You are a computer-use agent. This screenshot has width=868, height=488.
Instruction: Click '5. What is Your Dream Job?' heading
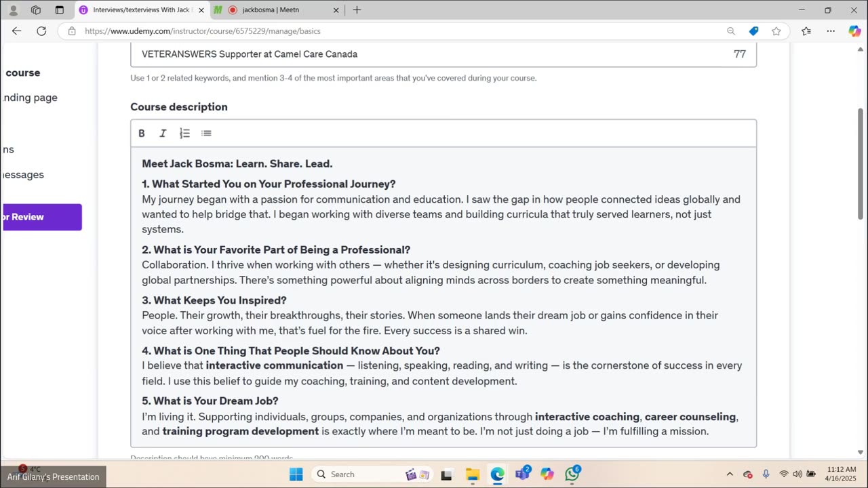click(210, 401)
